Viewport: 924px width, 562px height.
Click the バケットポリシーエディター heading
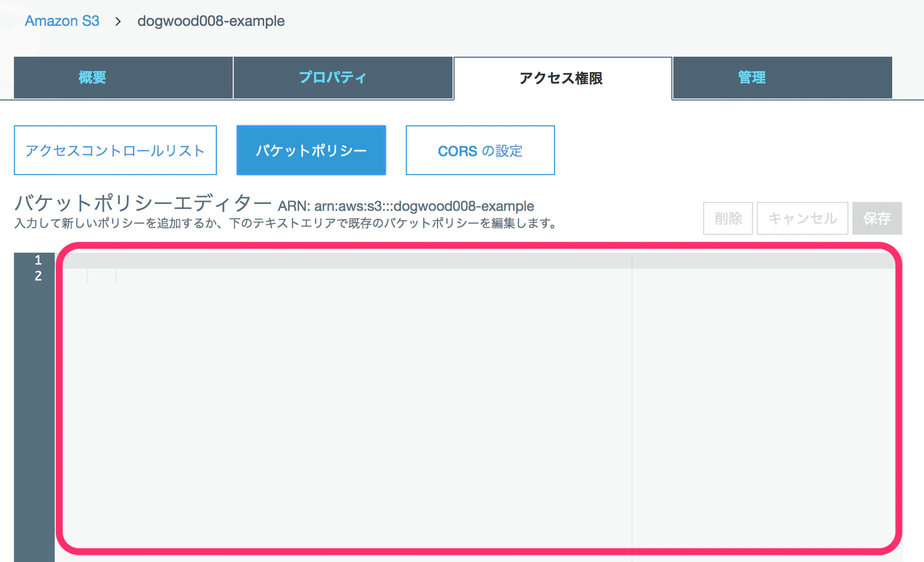(143, 203)
